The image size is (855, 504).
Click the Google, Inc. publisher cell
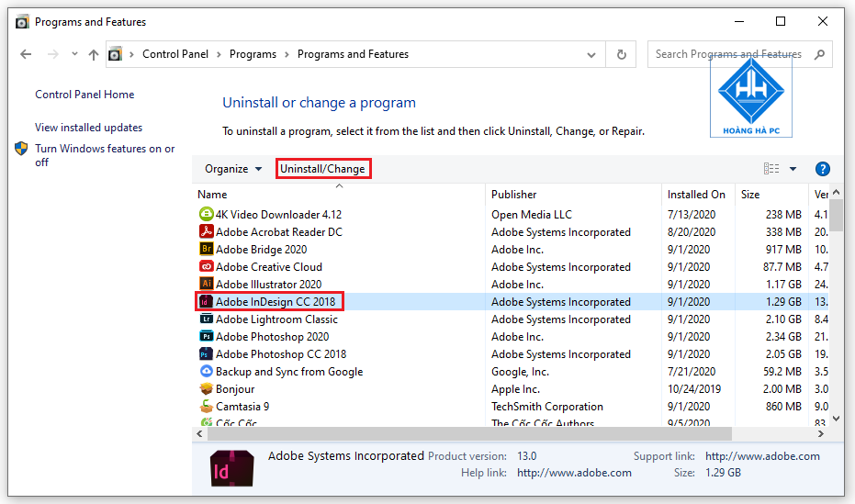(x=520, y=372)
